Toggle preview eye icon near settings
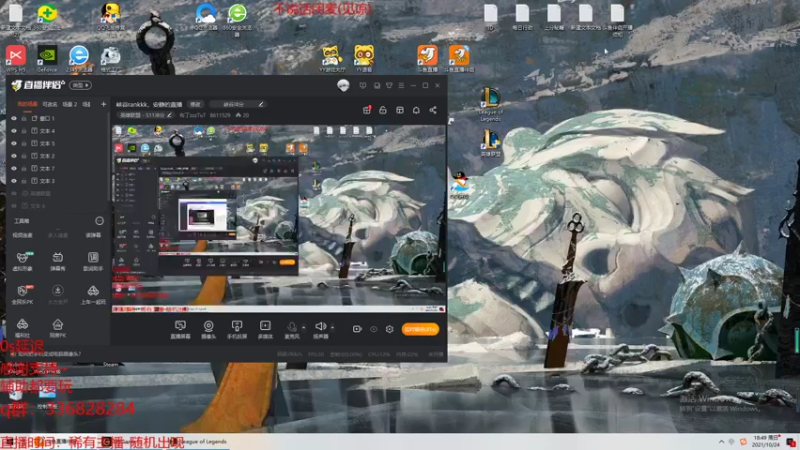 [x=373, y=329]
